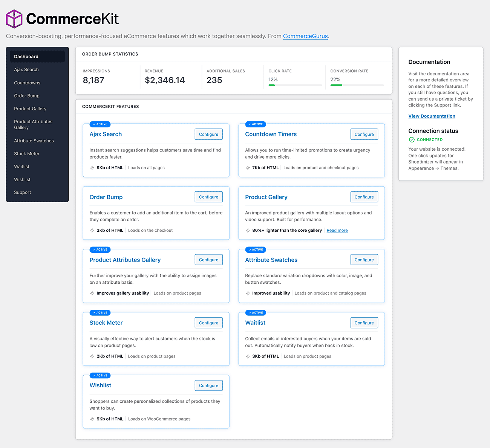Click the Active badge on Wishlist

100,375
